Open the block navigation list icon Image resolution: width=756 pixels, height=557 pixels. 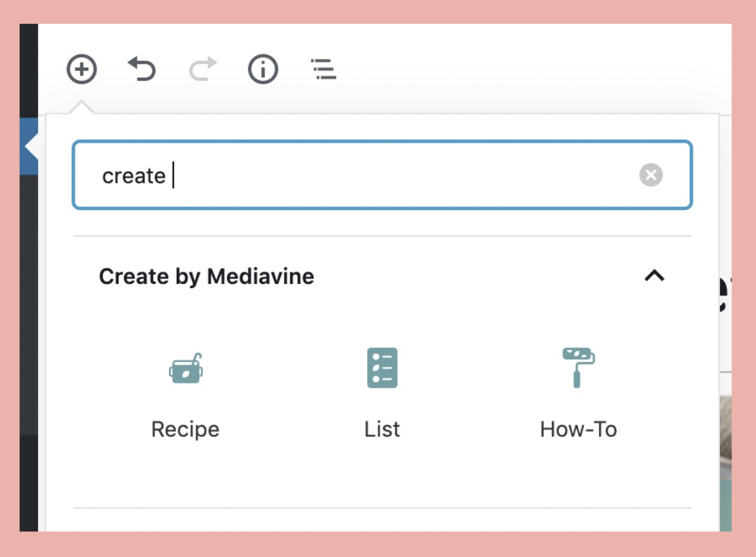(x=324, y=69)
